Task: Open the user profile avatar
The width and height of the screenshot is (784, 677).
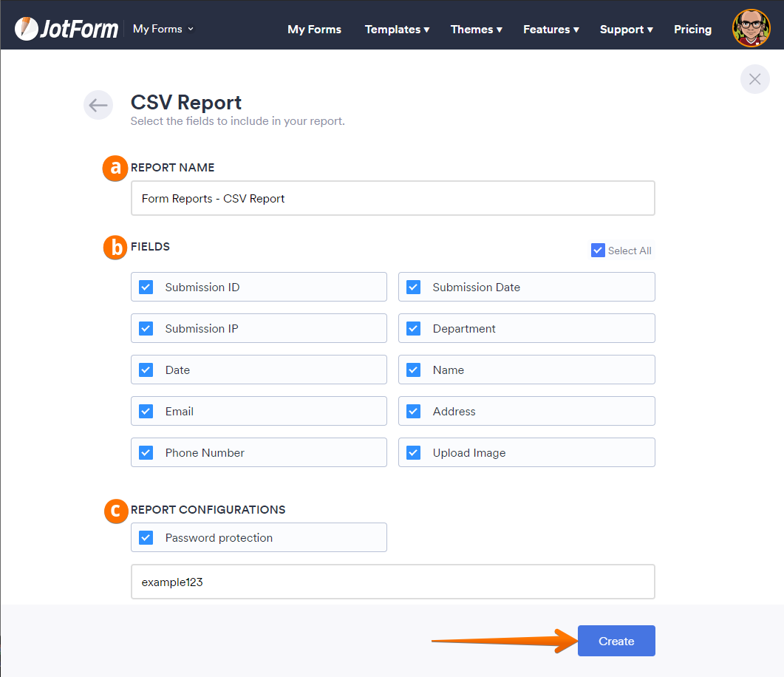Action: (x=751, y=29)
